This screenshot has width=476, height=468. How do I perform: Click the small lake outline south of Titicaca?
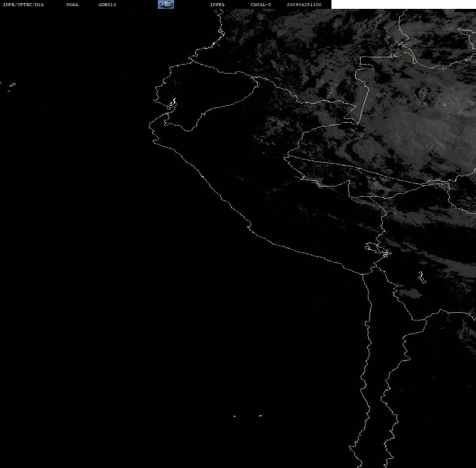421,278
